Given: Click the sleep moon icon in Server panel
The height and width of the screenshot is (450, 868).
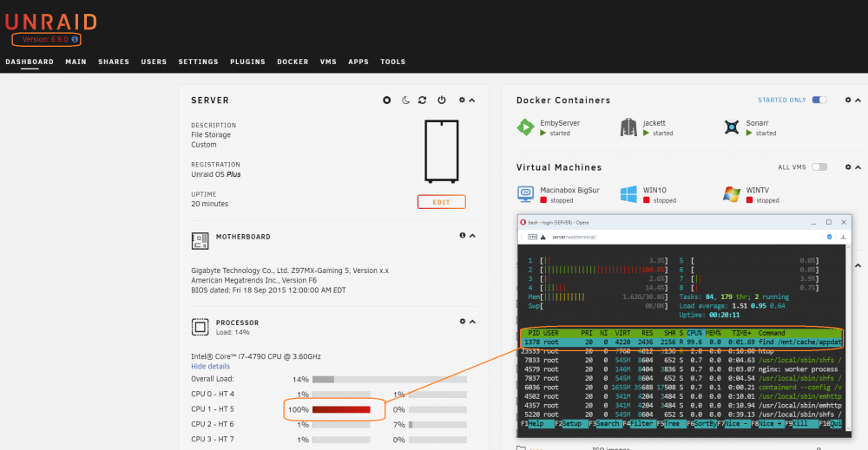Looking at the screenshot, I should coord(405,100).
